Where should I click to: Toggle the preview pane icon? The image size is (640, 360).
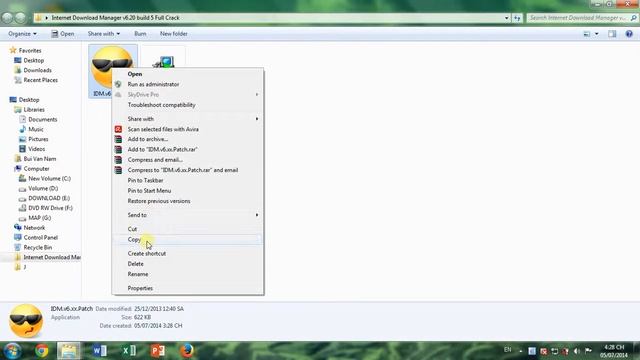click(612, 34)
